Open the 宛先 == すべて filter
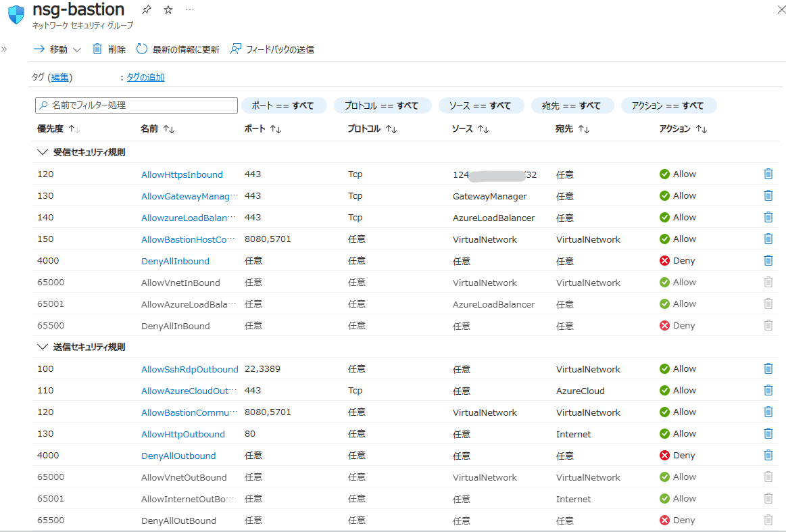The height and width of the screenshot is (532, 786). point(572,105)
